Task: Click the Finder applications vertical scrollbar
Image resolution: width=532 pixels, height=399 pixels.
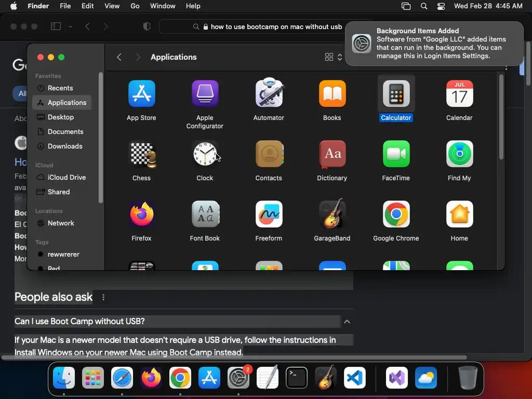Action: 501,117
